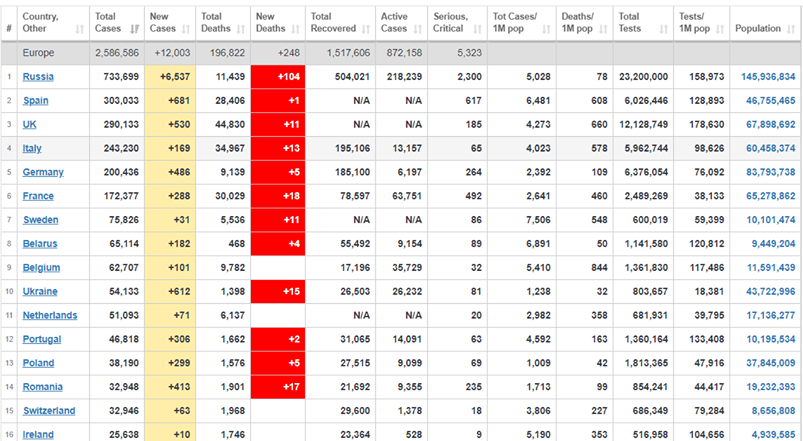Open the France country link
803x441 pixels.
(38, 196)
